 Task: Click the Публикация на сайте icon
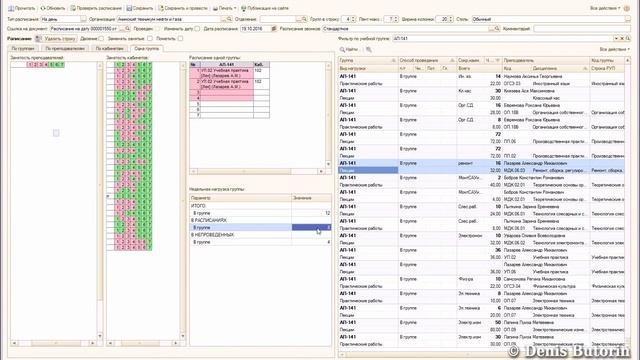pos(244,8)
